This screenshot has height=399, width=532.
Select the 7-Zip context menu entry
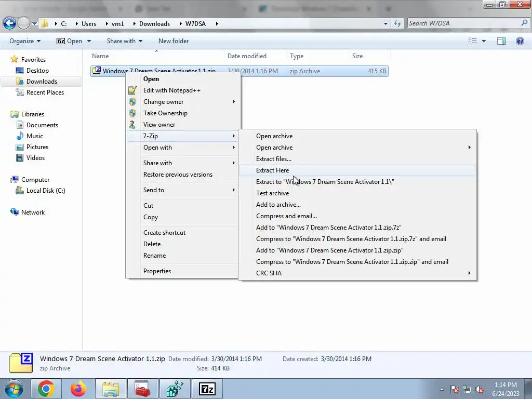click(182, 136)
